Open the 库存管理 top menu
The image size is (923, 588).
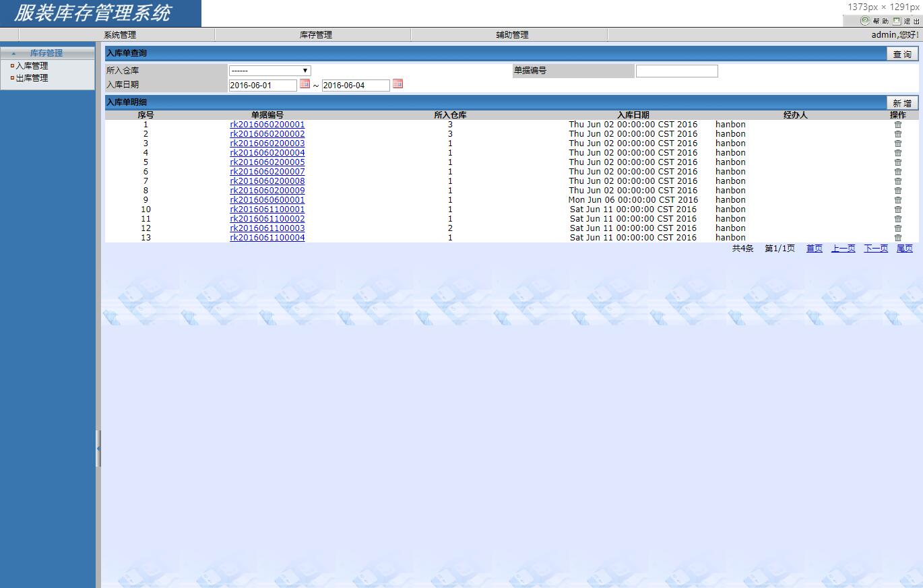tap(316, 35)
